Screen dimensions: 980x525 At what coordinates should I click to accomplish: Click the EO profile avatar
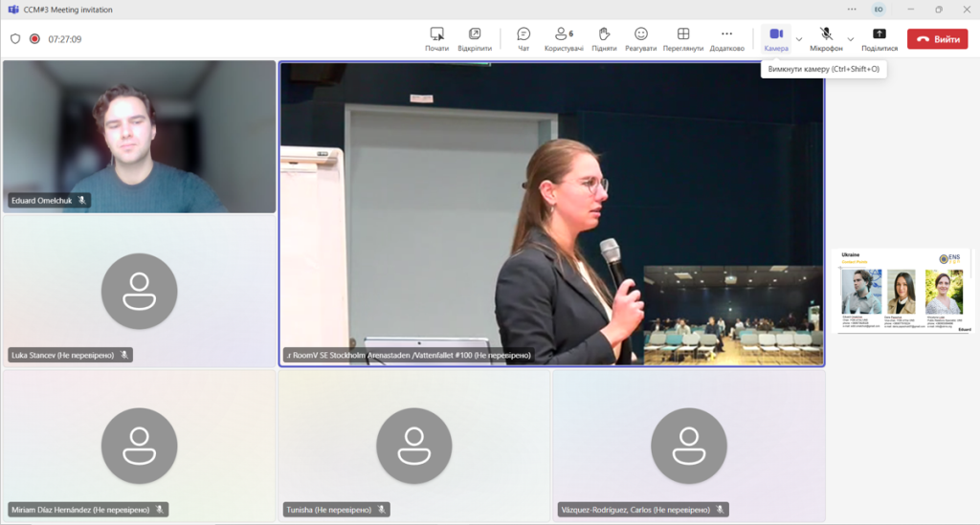(x=878, y=10)
